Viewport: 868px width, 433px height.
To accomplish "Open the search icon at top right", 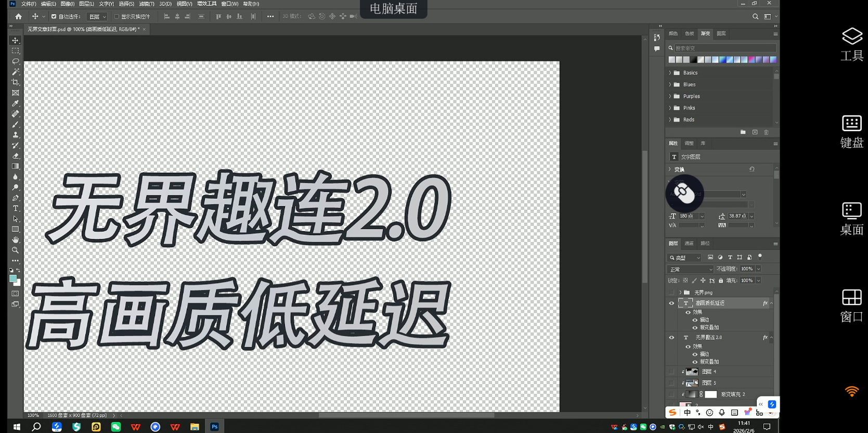I will (755, 17).
